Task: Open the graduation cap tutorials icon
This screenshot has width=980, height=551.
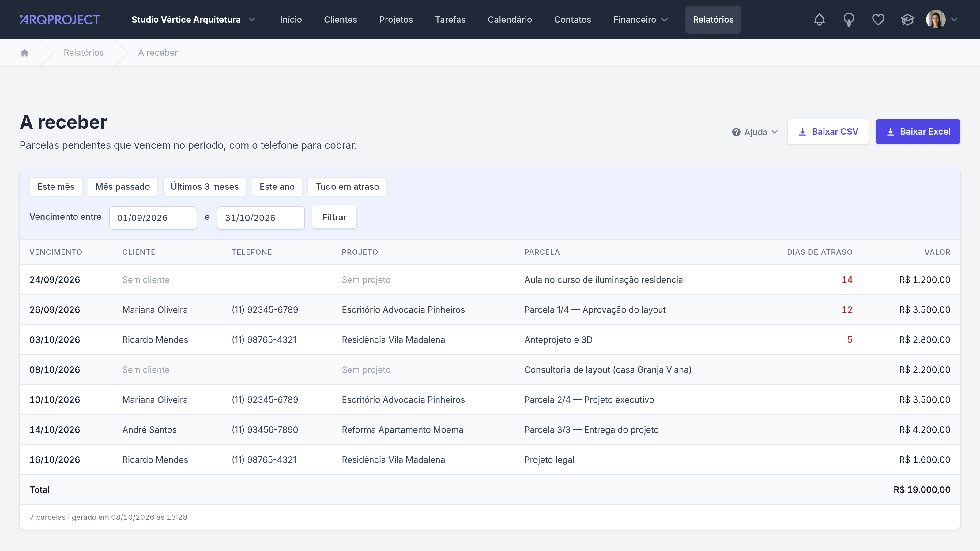Action: pos(907,19)
